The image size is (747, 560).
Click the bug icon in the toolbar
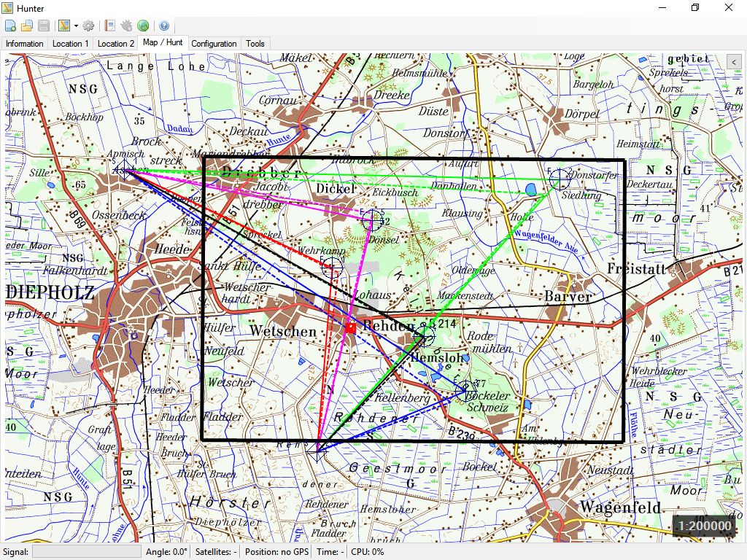(127, 26)
